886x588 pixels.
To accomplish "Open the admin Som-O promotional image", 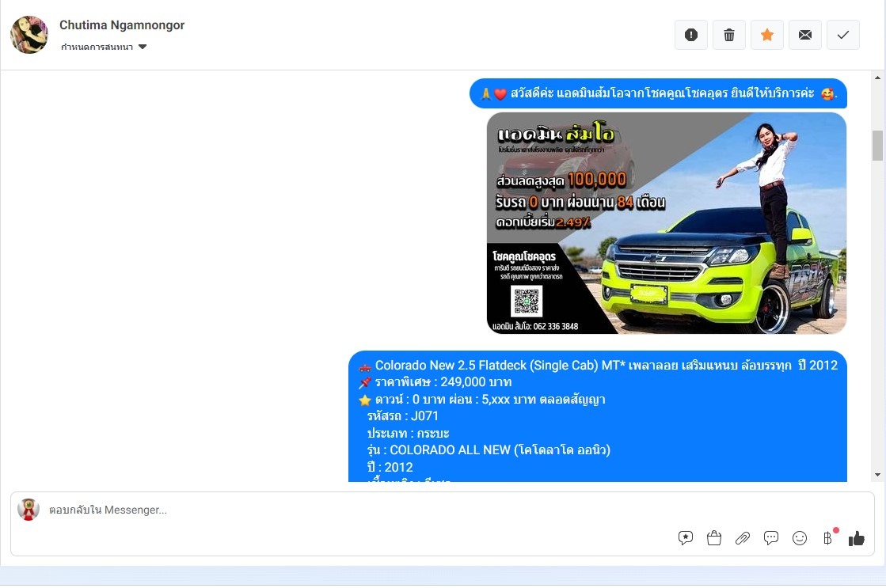I will pos(667,223).
